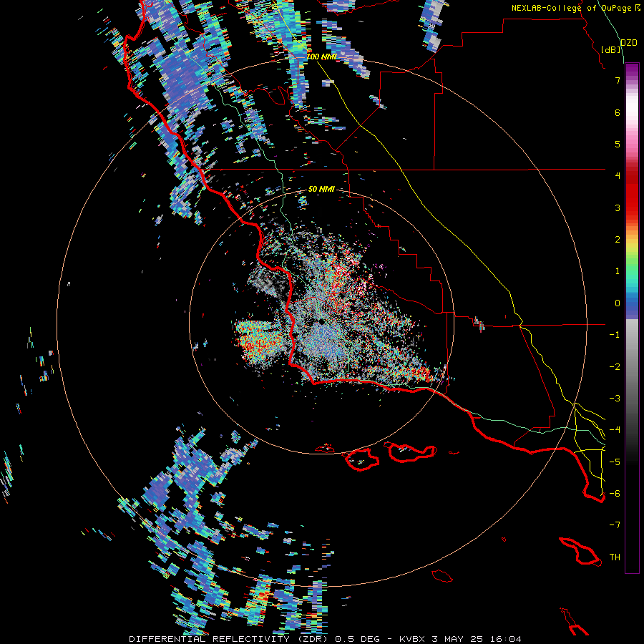The width and height of the screenshot is (644, 644).
Task: Click the -3 value on the color scale
Action: coord(615,399)
